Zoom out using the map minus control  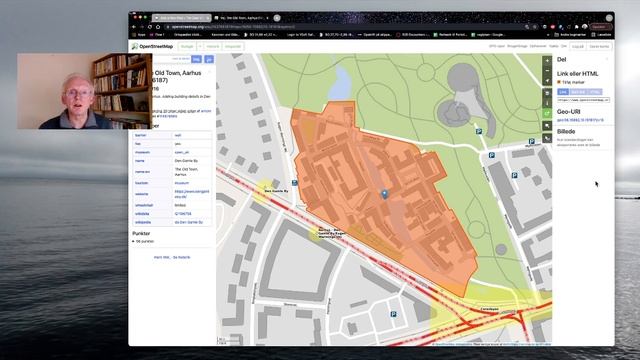click(x=547, y=71)
